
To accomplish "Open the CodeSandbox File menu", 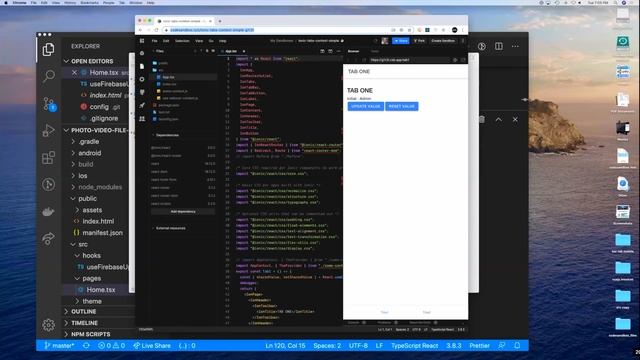I will [155, 41].
